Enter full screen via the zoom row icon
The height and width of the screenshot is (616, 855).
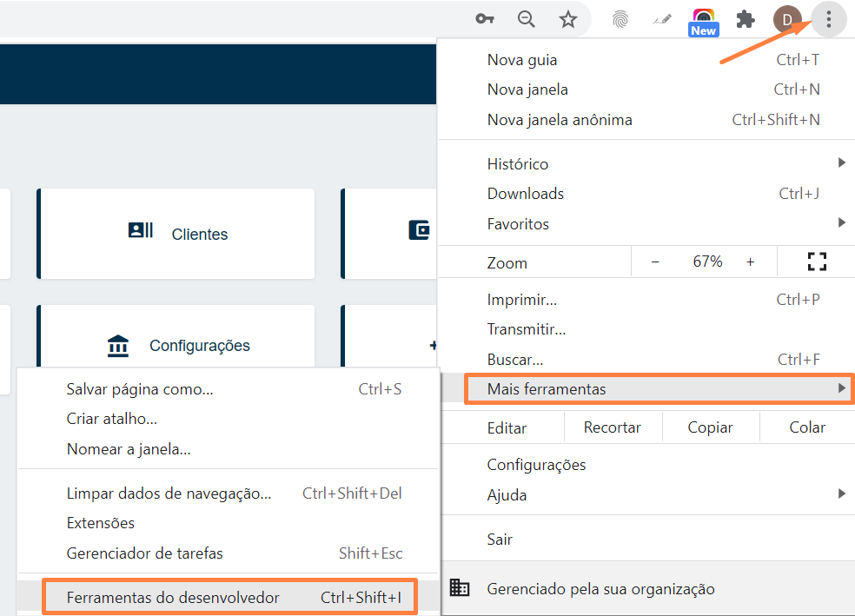pyautogui.click(x=817, y=262)
